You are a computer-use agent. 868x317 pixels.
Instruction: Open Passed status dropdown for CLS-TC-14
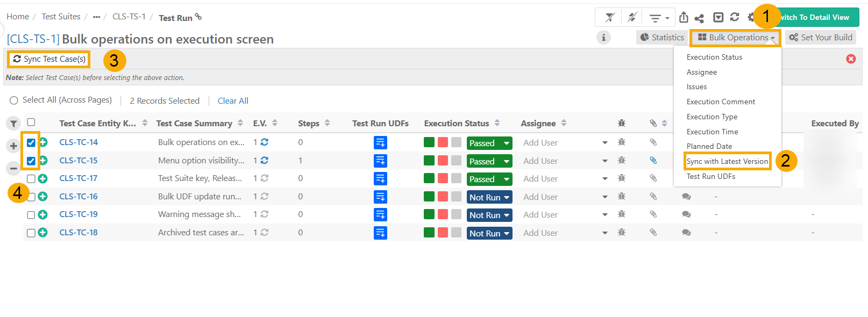[x=489, y=143]
